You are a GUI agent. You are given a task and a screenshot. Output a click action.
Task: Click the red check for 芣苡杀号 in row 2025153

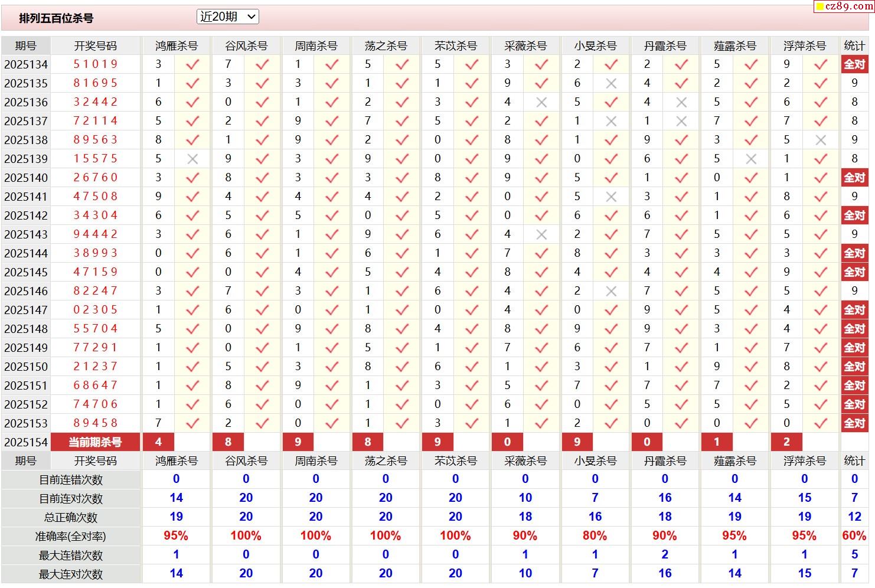click(472, 423)
